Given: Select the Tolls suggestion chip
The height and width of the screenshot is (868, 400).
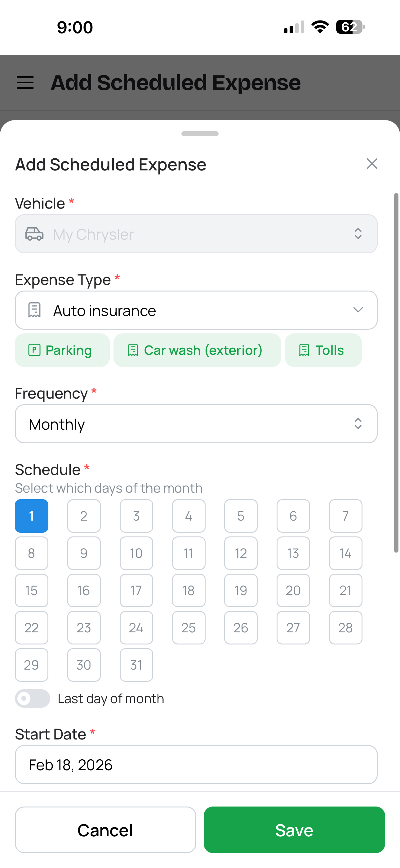Looking at the screenshot, I should [x=323, y=350].
